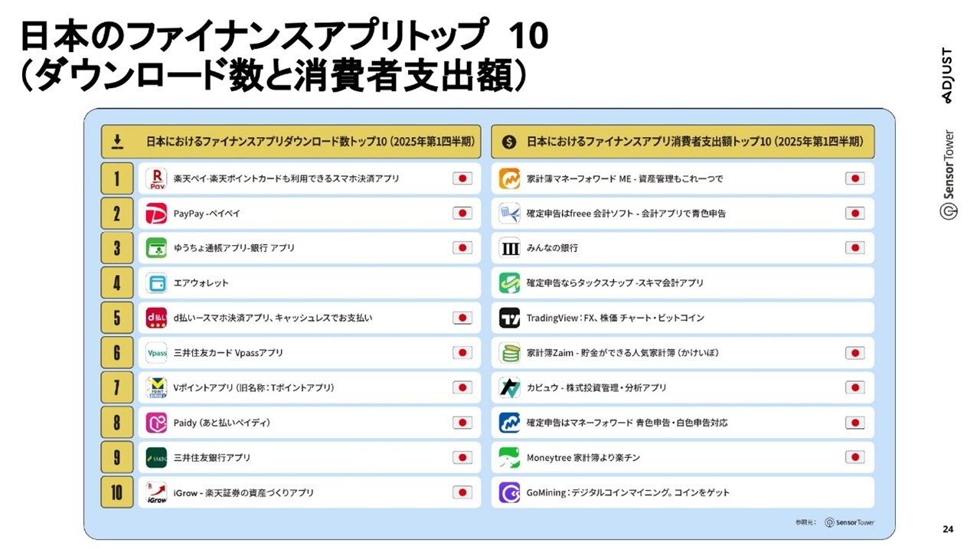Click the text 'PayPay -ペイペイ'
Viewport: 980px width, 549px height.
point(207,214)
